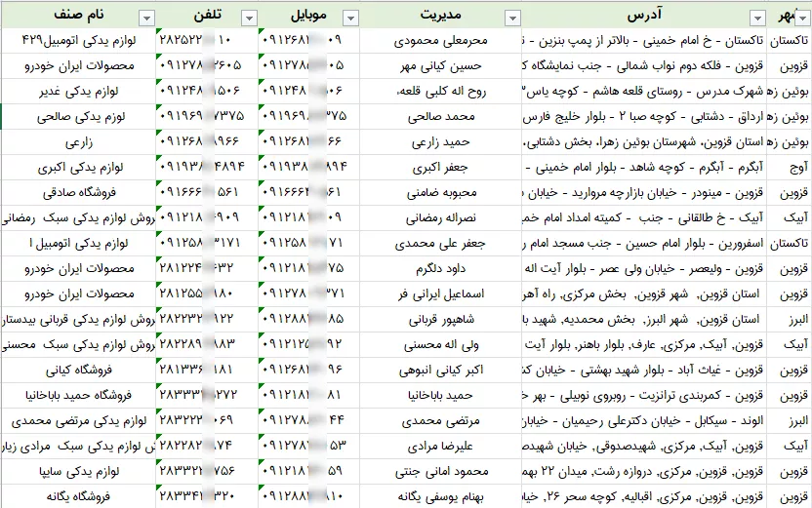812x508 pixels.
Task: Select address cell beginning قزوین - کمربندی ترانزیت
Action: (644, 395)
